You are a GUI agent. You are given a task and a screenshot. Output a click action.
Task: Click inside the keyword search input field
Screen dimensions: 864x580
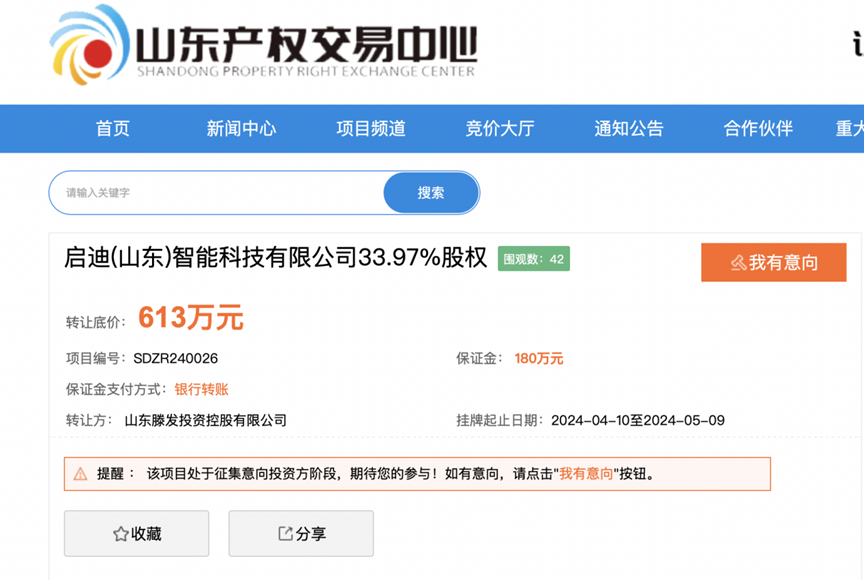click(200, 192)
